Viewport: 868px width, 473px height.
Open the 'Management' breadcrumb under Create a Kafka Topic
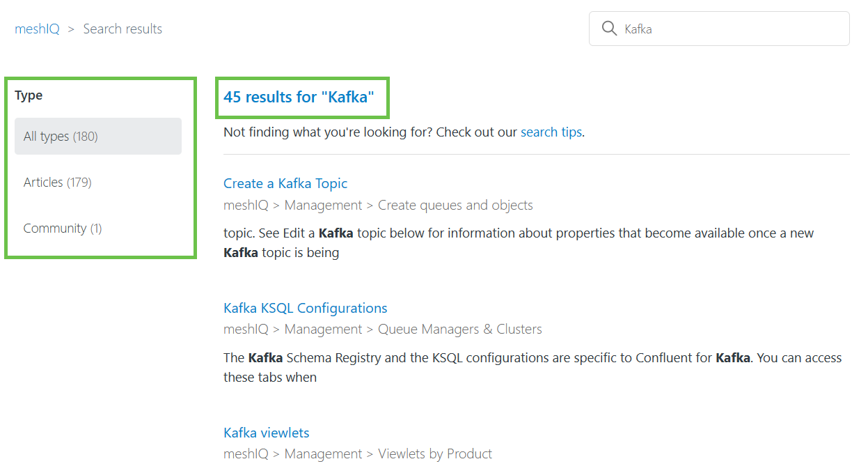click(x=323, y=205)
